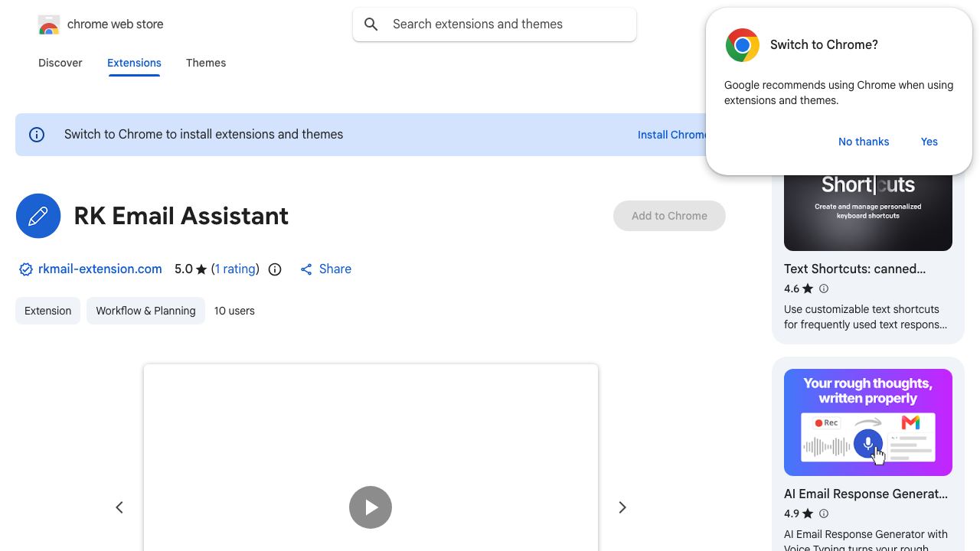Click the chrome web store title text
This screenshot has width=980, height=551.
tap(116, 24)
